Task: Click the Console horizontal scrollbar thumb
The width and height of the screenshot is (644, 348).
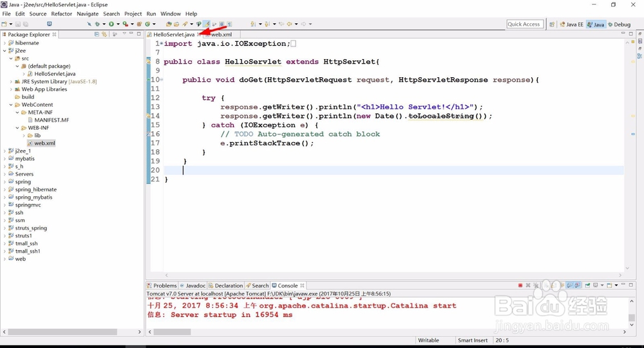Action: click(x=172, y=331)
